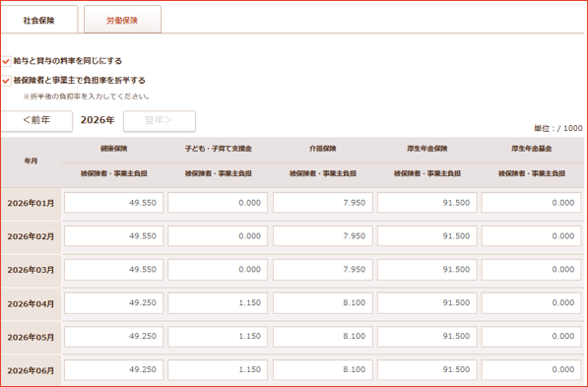Edit 厚生年金保険 rate for 2026年05月
Viewport: 588px width, 387px height.
tap(426, 336)
